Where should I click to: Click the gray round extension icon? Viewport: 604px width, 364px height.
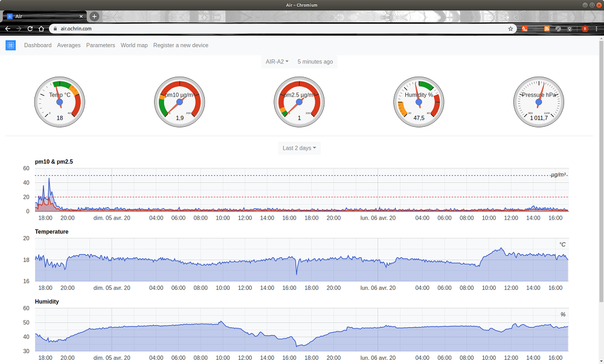(x=557, y=28)
